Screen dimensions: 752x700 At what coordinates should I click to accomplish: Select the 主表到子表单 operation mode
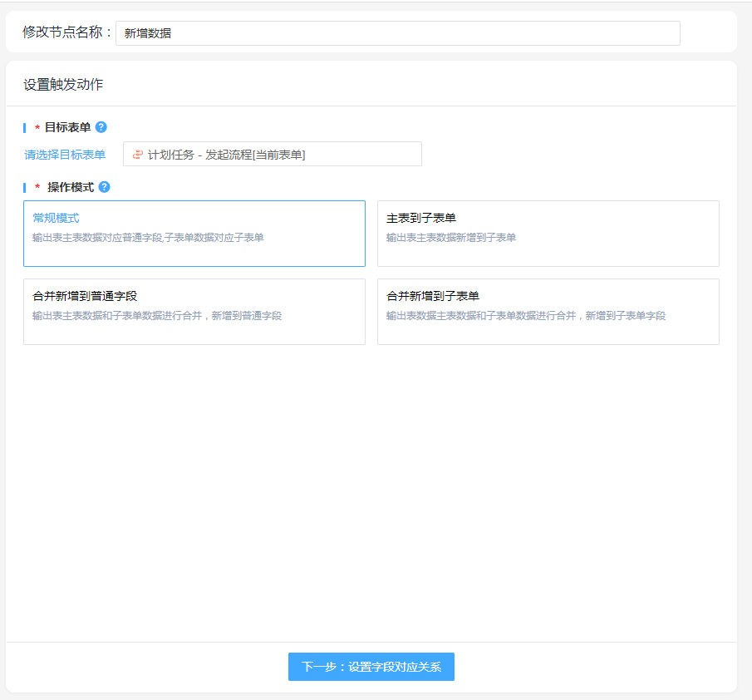[x=548, y=233]
